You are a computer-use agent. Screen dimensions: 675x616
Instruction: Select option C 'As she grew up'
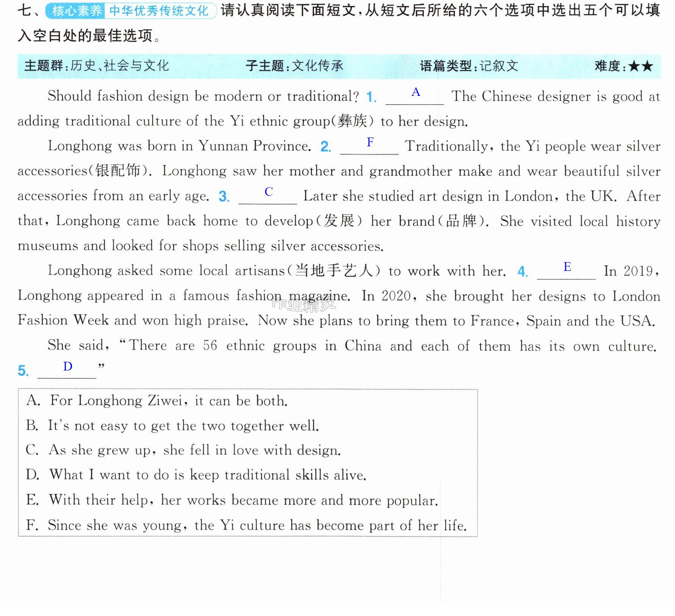click(183, 450)
